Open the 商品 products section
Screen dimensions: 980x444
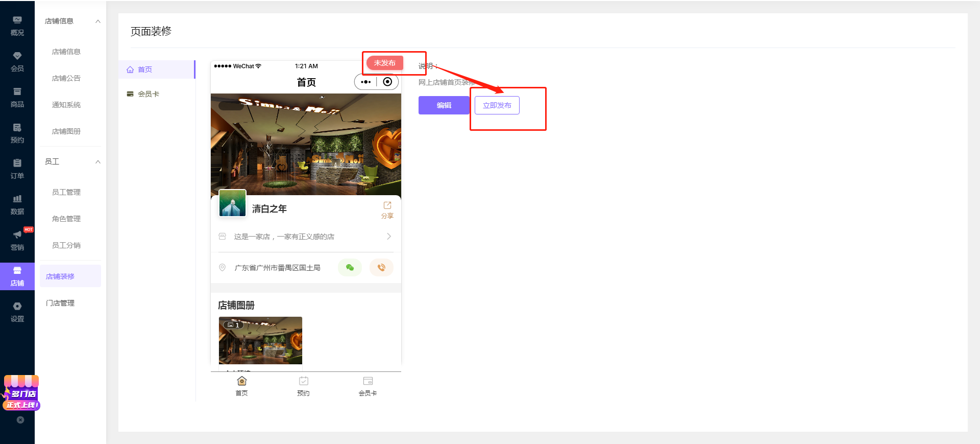pos(17,97)
